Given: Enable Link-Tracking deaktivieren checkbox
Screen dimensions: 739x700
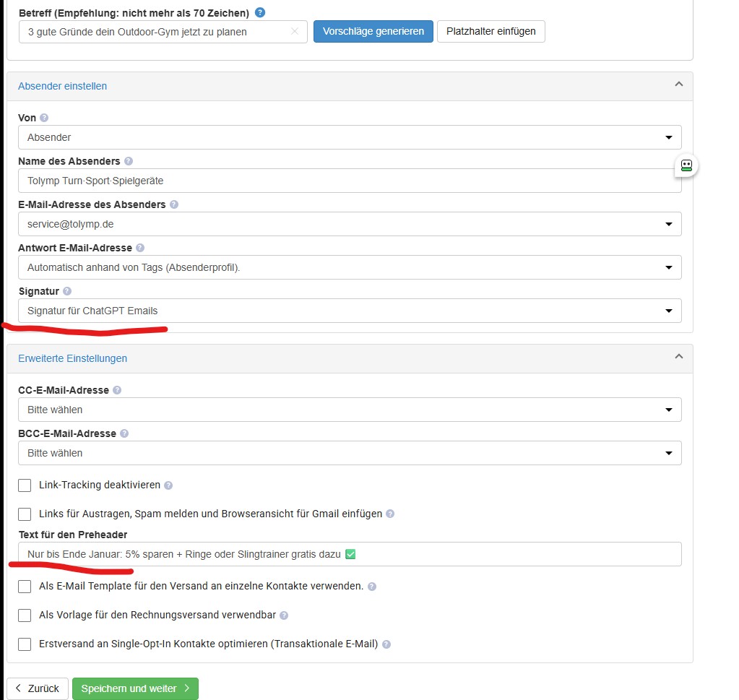Looking at the screenshot, I should (x=25, y=485).
